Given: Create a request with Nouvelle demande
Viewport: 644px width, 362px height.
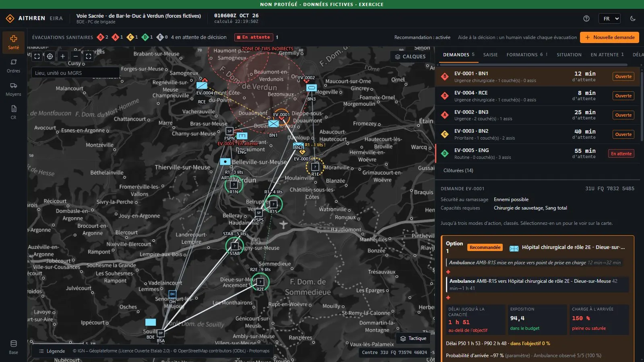Looking at the screenshot, I should [609, 37].
